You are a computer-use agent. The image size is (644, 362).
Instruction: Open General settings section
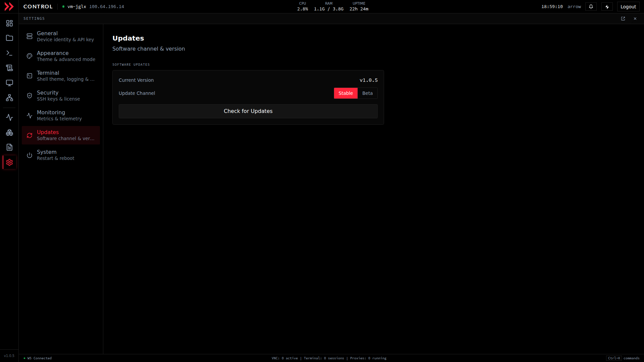61,36
